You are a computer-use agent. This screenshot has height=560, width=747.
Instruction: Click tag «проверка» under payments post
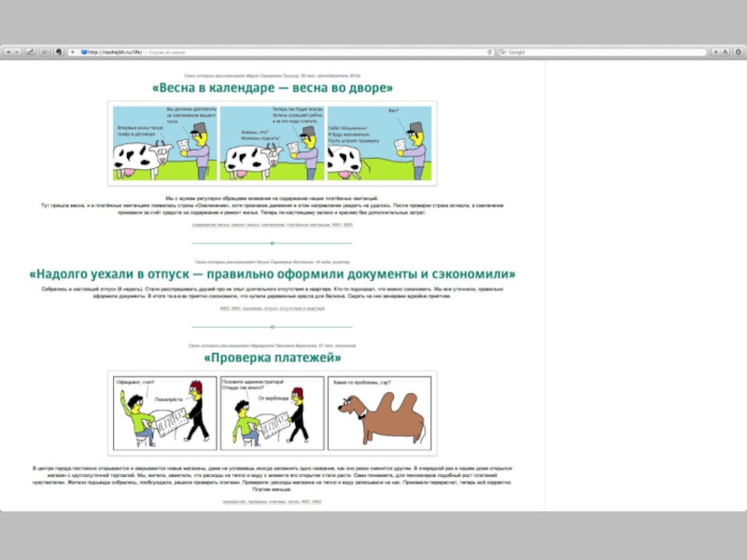pyautogui.click(x=258, y=501)
